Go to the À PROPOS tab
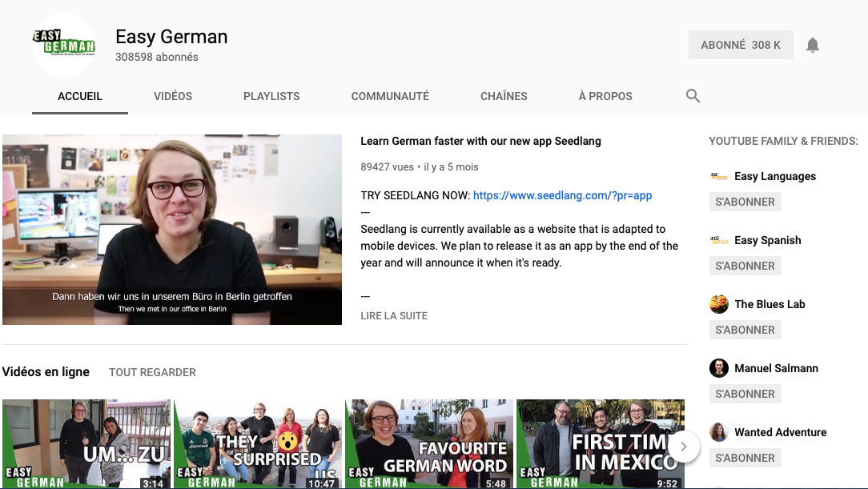Viewport: 868px width, 489px height. 605,96
